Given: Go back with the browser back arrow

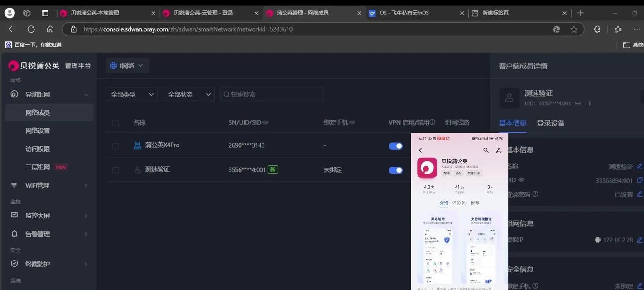Looking at the screenshot, I should click(x=12, y=29).
